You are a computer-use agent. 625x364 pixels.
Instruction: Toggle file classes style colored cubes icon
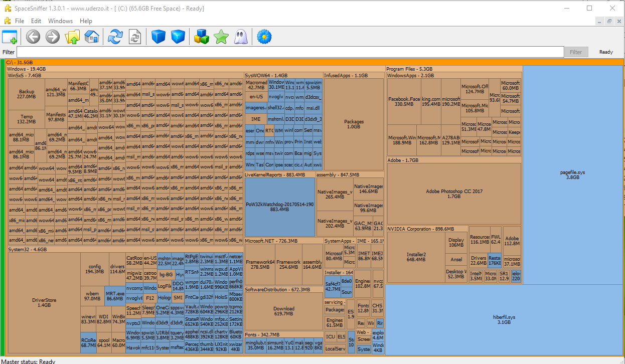(202, 37)
